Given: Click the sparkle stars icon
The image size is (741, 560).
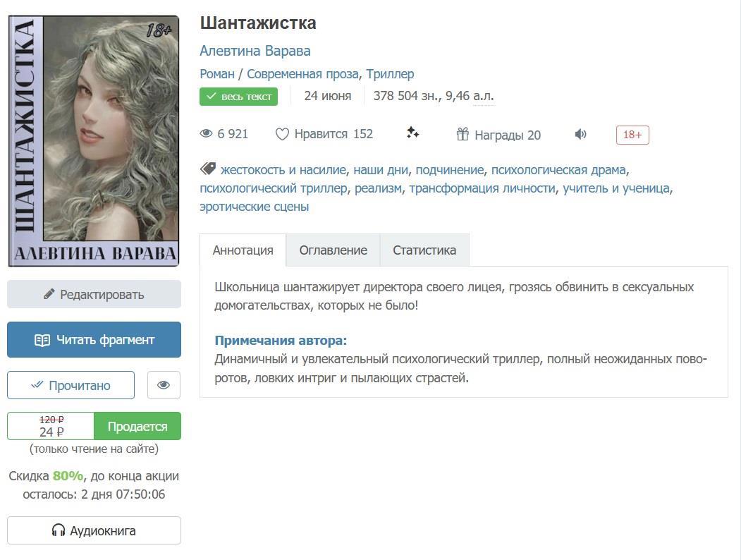Looking at the screenshot, I should 412,133.
